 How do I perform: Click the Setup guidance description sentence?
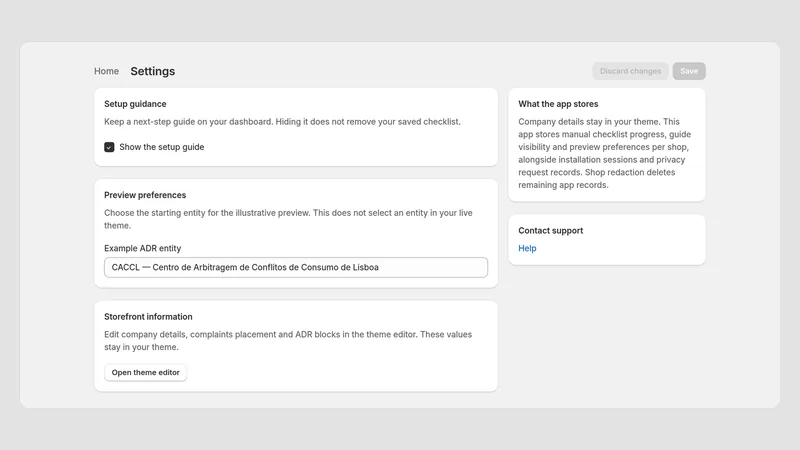click(282, 121)
